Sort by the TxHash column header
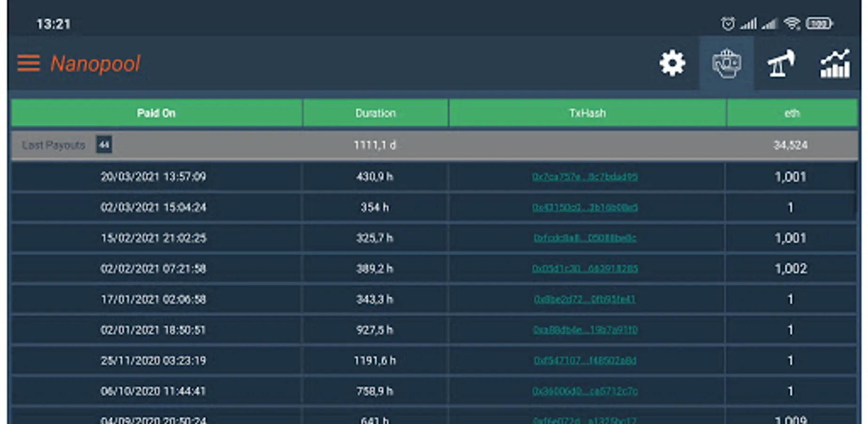 click(587, 113)
